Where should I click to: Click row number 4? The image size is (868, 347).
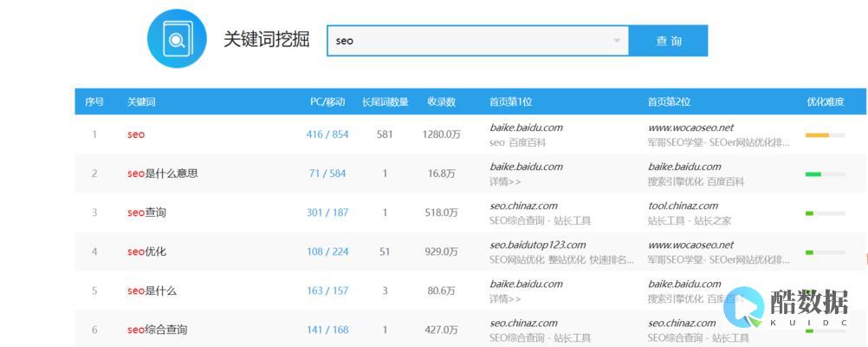[94, 252]
